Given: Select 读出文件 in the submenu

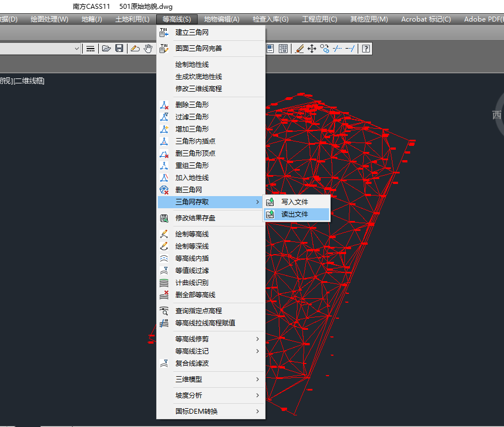Looking at the screenshot, I should tap(295, 214).
